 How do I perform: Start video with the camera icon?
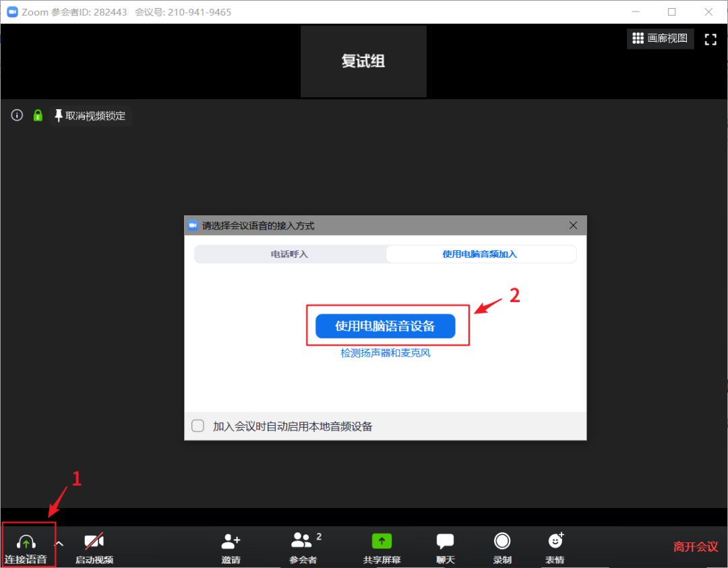pyautogui.click(x=94, y=541)
